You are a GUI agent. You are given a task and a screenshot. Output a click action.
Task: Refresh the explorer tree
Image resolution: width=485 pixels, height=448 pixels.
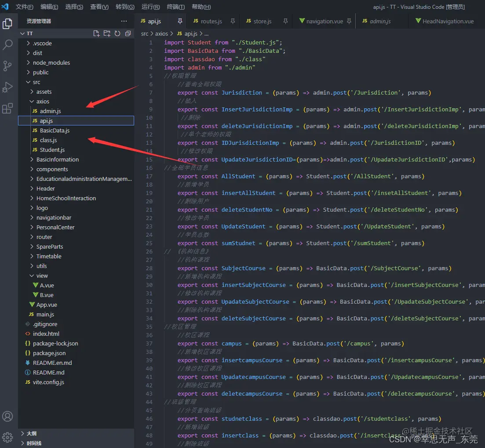(117, 33)
